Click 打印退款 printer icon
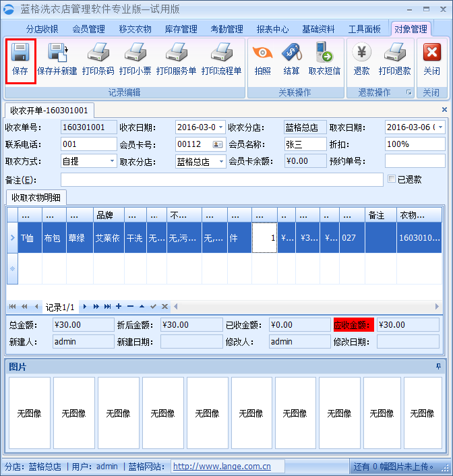 [x=395, y=52]
